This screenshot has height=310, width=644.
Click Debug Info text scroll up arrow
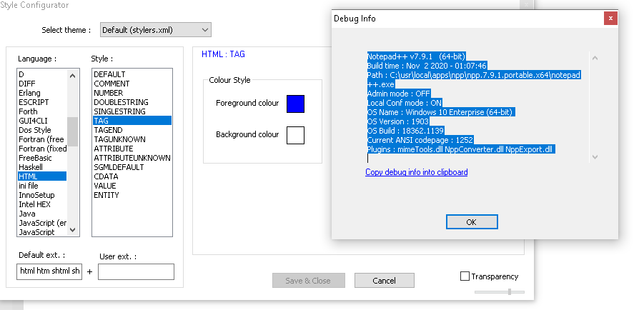pyautogui.click(x=595, y=58)
